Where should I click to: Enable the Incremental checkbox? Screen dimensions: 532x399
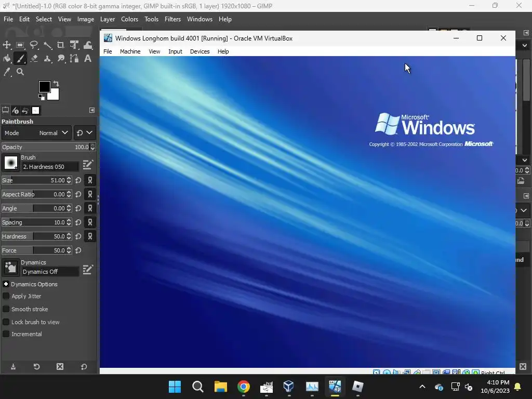click(x=6, y=334)
